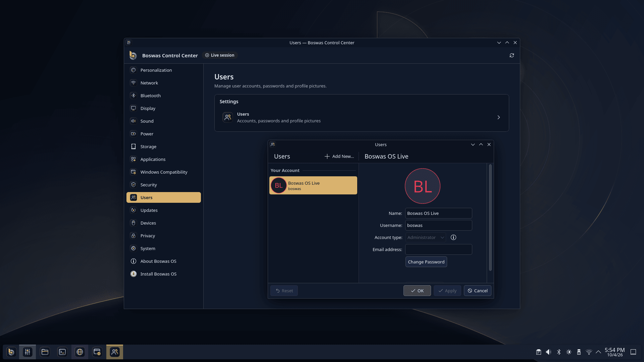644x362 pixels.
Task: Click the large BL avatar picture
Action: [423, 186]
